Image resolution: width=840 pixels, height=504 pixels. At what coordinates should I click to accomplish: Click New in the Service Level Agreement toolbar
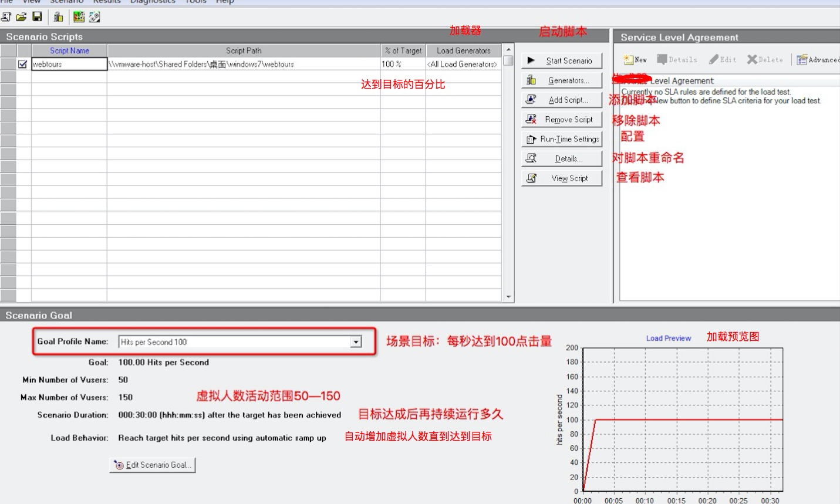(635, 60)
